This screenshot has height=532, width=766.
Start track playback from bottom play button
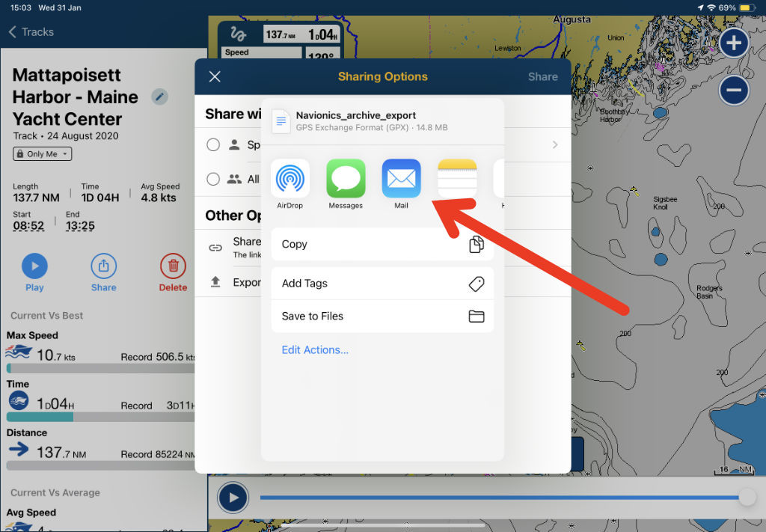[233, 498]
